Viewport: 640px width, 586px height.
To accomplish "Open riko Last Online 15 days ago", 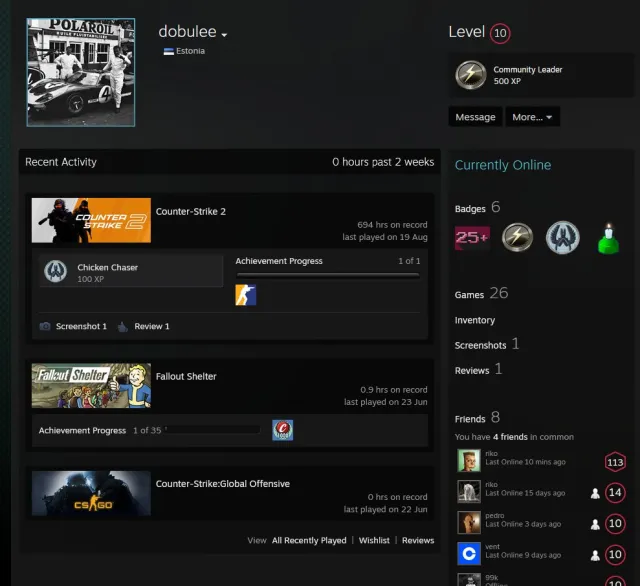I will click(x=525, y=489).
